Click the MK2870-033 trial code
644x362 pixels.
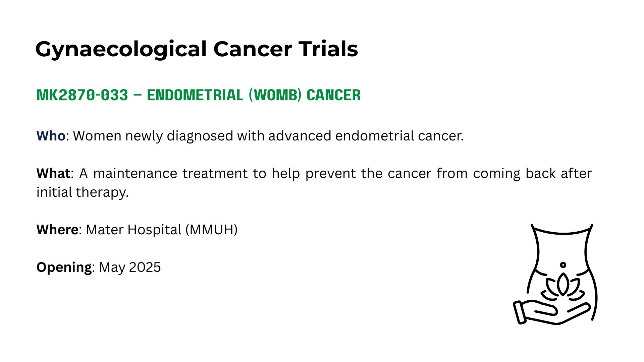[82, 95]
